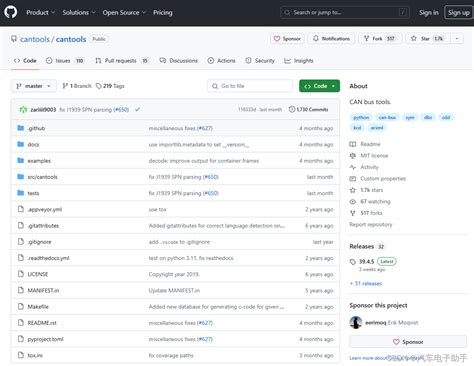The image size is (474, 366).
Task: Click the clock icon beside 1,730 Commits
Action: pos(292,109)
